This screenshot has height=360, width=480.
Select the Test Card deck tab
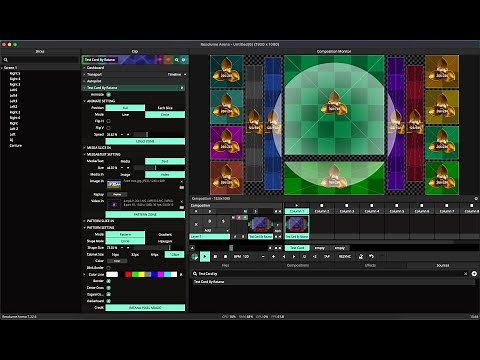pyautogui.click(x=297, y=248)
